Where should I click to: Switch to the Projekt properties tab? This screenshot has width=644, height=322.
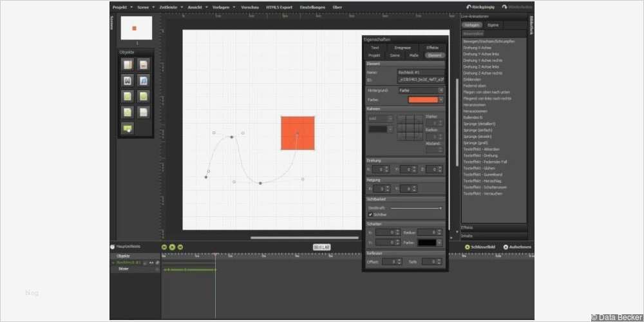tap(374, 55)
